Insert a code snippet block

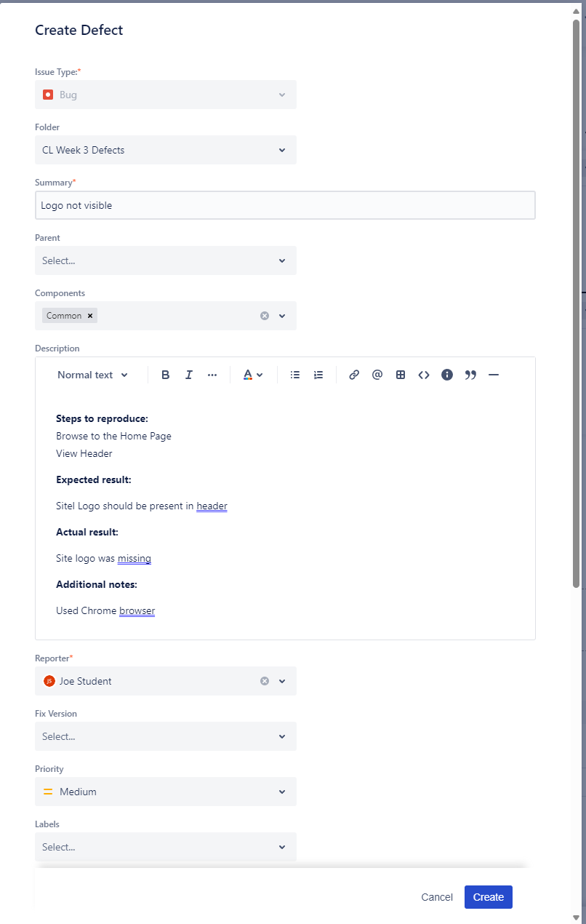424,375
